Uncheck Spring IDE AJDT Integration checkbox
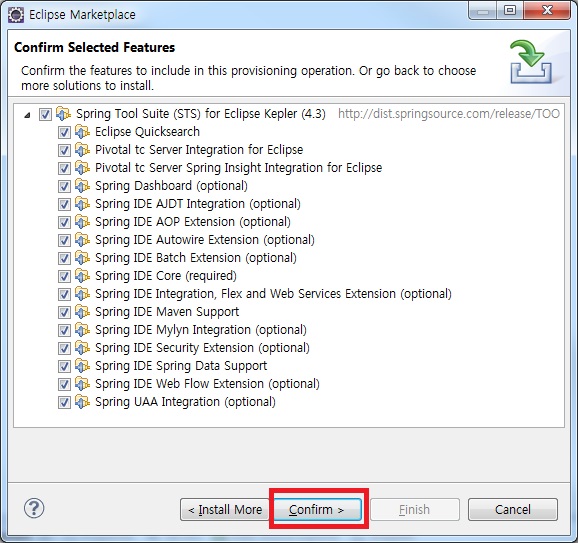578x543 pixels. pyautogui.click(x=64, y=204)
